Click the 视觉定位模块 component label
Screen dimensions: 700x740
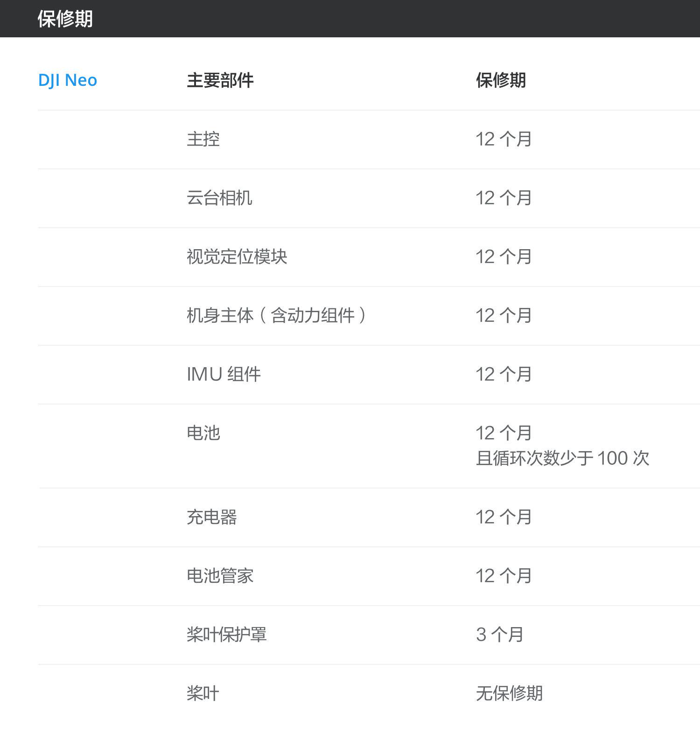coord(237,257)
